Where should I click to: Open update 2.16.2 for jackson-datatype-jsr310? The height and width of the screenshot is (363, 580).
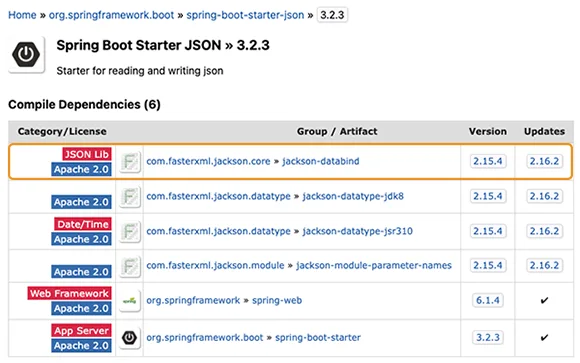pos(544,231)
